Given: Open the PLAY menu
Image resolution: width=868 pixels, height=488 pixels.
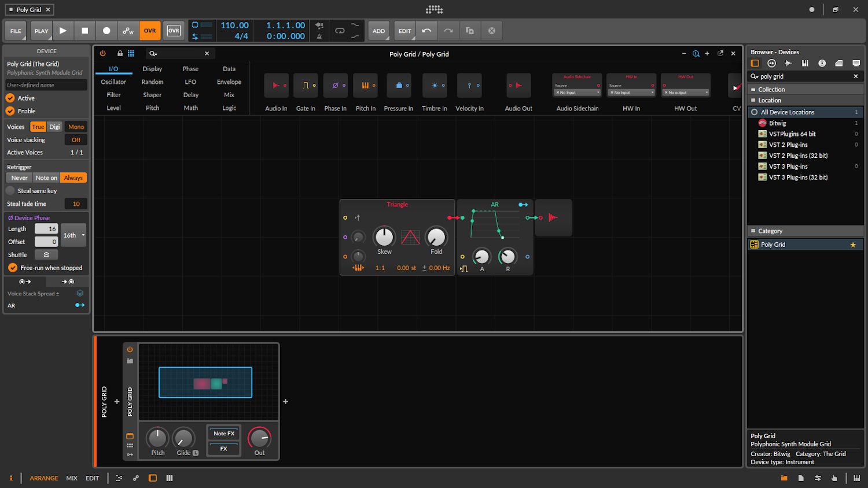Looking at the screenshot, I should click(42, 31).
